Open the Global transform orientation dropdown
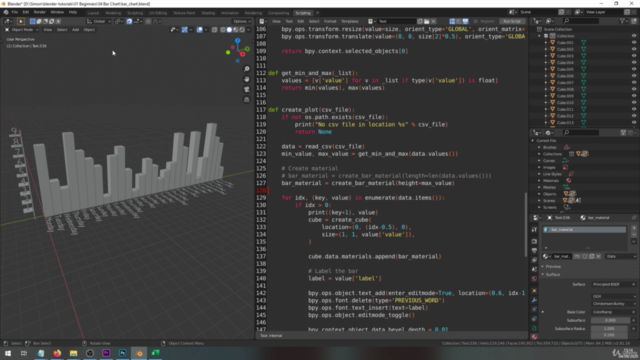 pyautogui.click(x=99, y=21)
